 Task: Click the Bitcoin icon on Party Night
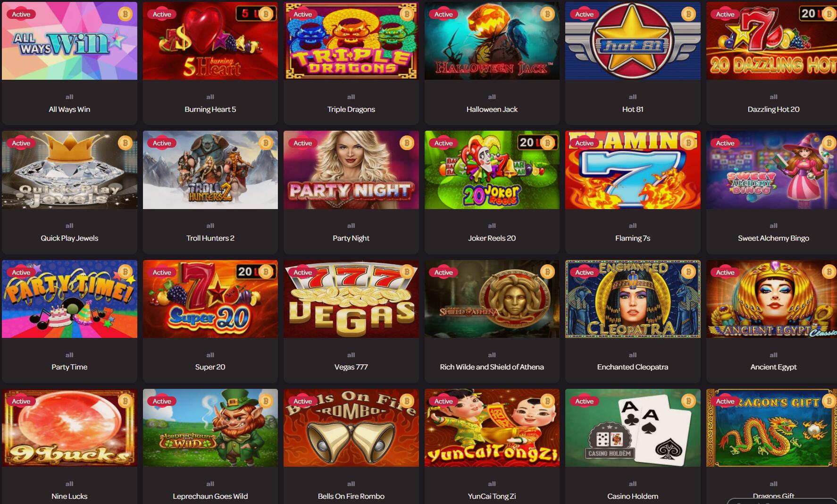[407, 143]
